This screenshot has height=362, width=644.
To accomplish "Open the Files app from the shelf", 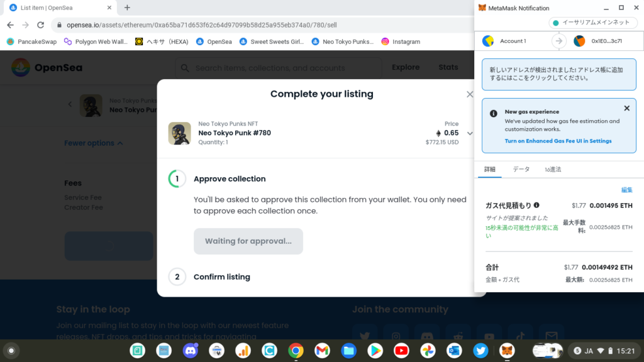I will (348, 351).
